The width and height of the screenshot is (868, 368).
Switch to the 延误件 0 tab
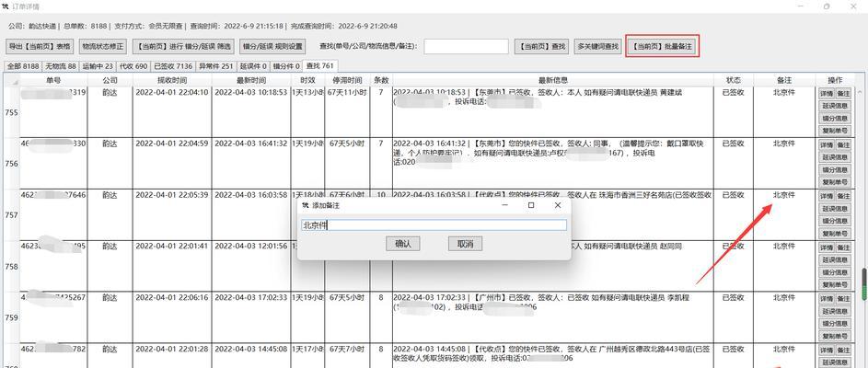point(253,66)
